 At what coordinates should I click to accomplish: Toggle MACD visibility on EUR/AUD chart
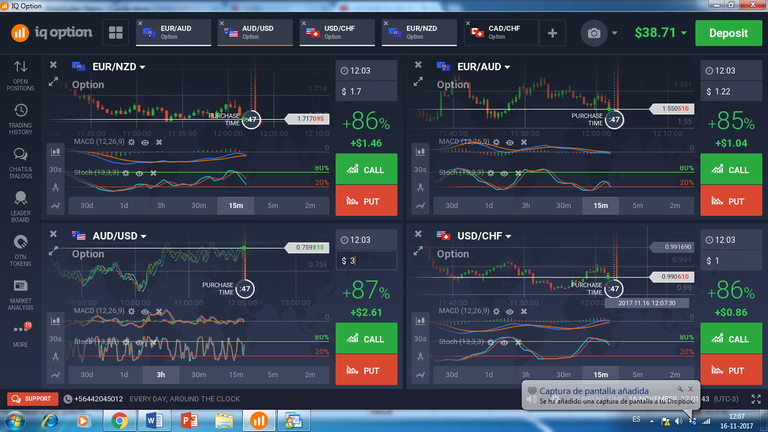(510, 143)
